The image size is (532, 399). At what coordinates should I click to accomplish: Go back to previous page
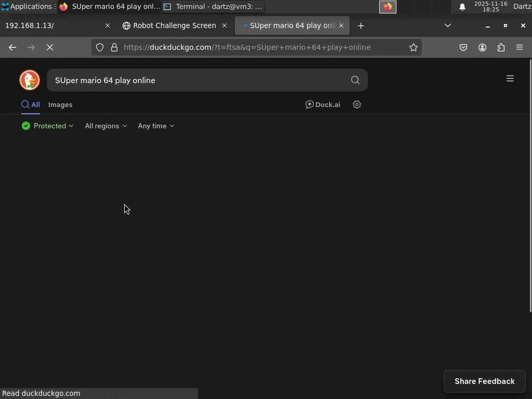coord(12,47)
